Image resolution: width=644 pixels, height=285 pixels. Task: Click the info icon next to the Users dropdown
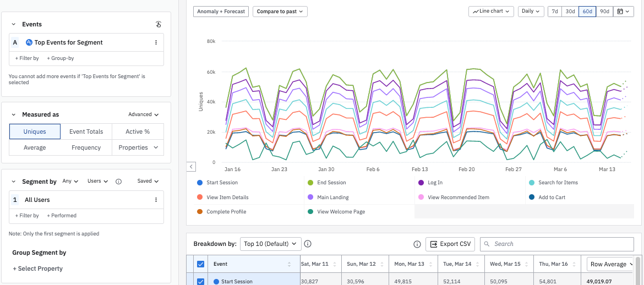pyautogui.click(x=118, y=182)
